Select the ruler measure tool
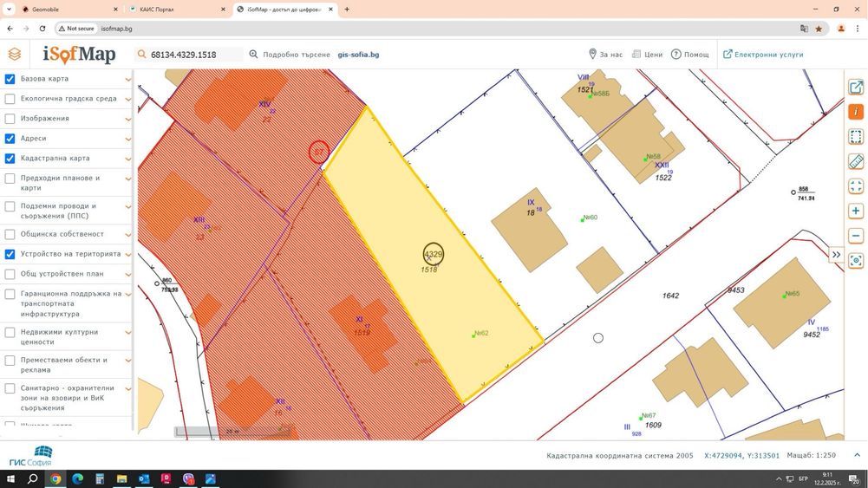Image resolution: width=868 pixels, height=488 pixels. (856, 161)
